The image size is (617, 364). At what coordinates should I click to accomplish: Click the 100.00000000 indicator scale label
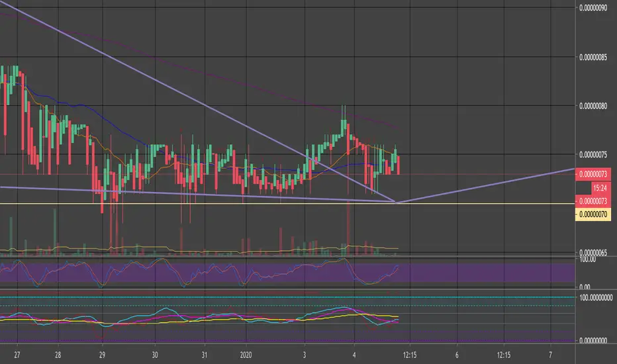point(596,298)
